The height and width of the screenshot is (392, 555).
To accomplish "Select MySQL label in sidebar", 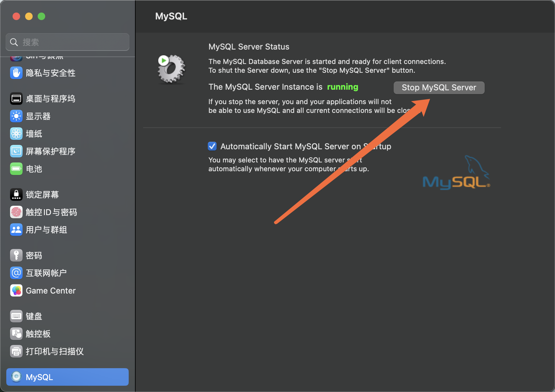I will click(x=39, y=377).
